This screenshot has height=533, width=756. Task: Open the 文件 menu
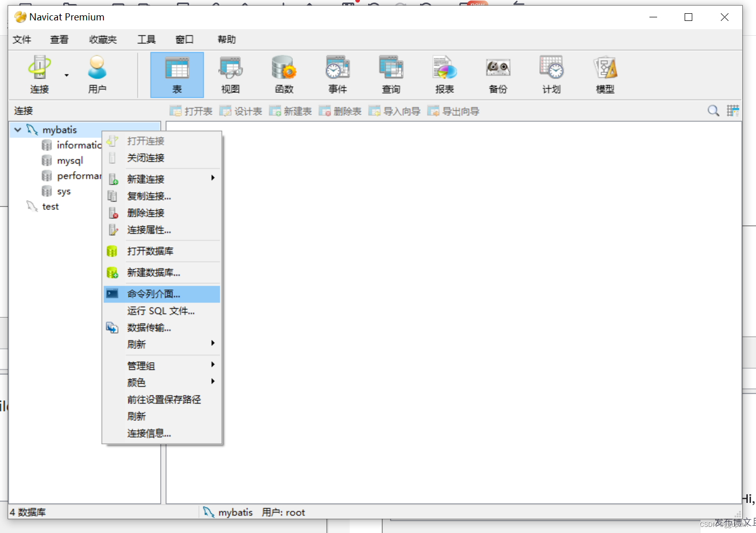click(x=22, y=40)
